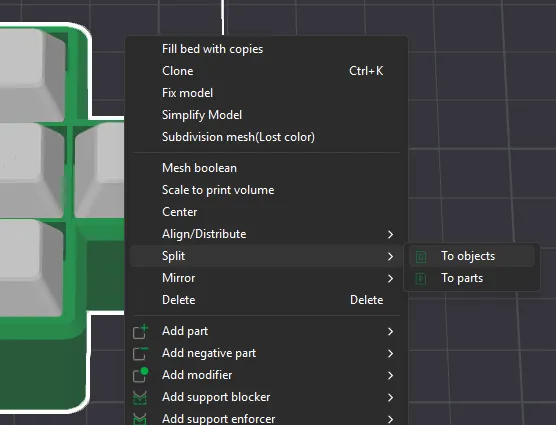This screenshot has width=556, height=425.
Task: Expand the Align/Distribute submenu arrow
Action: [390, 234]
